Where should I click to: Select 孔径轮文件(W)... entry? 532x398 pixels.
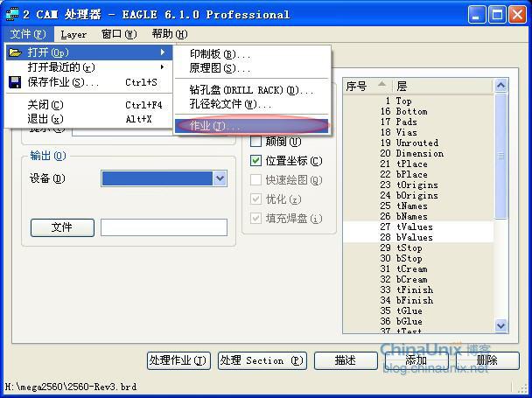coord(252,104)
